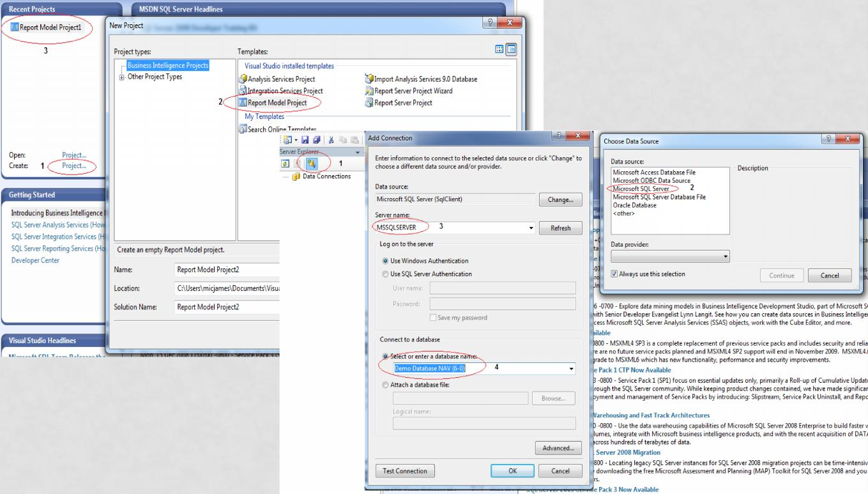Viewport: 868px width, 494px height.
Task: Click the Advanced... button
Action: click(x=559, y=448)
